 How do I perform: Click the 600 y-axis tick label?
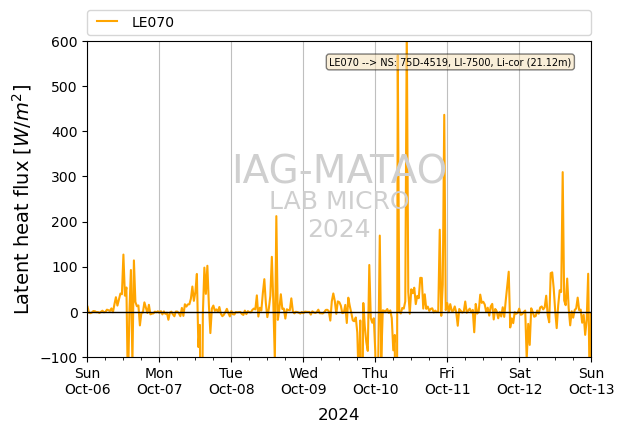point(64,42)
